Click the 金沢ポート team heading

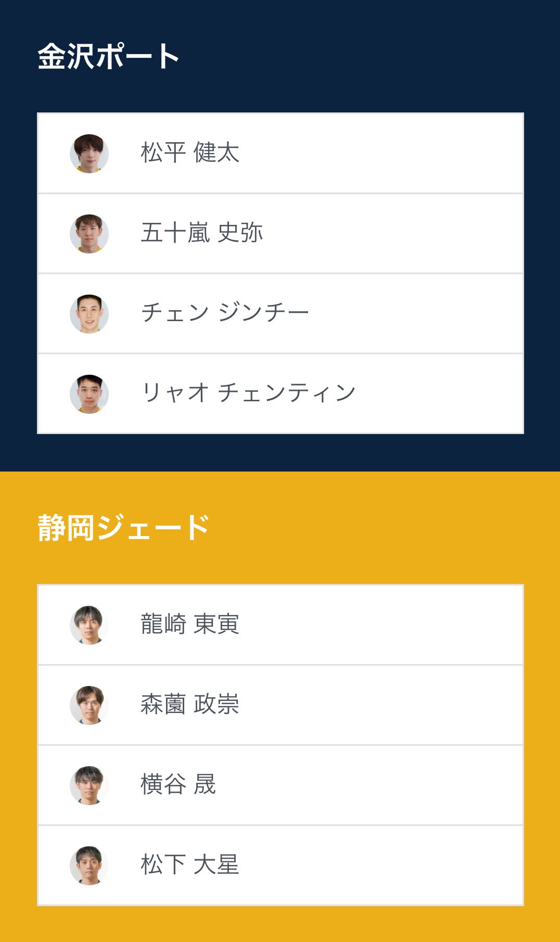[108, 56]
